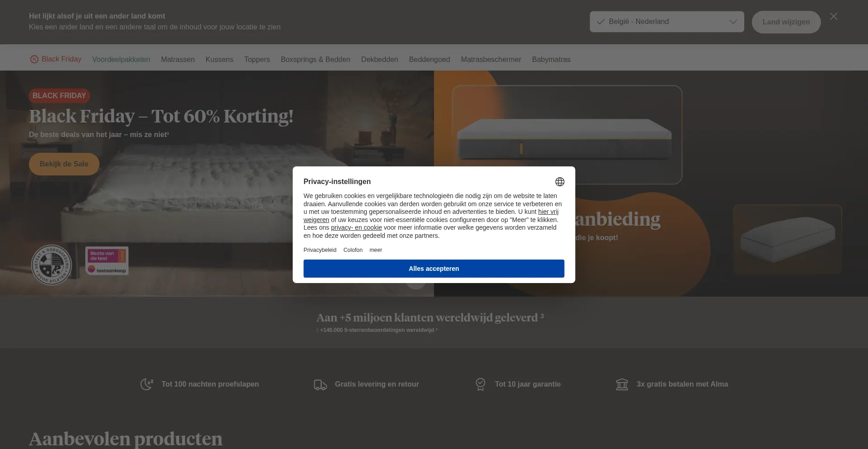Click the red BLACK FRIDAY label
Screen dimensions: 868x449
tap(59, 96)
